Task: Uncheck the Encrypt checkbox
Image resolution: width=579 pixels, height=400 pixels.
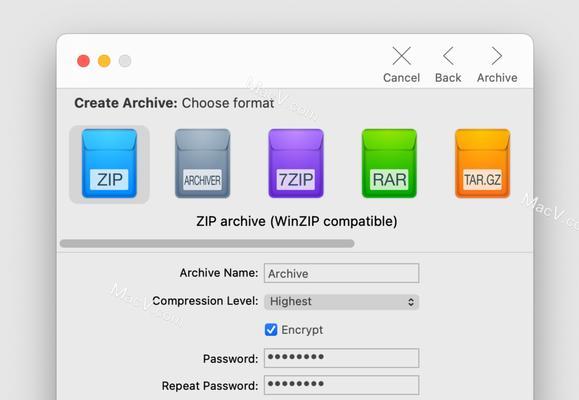Action: pos(271,329)
